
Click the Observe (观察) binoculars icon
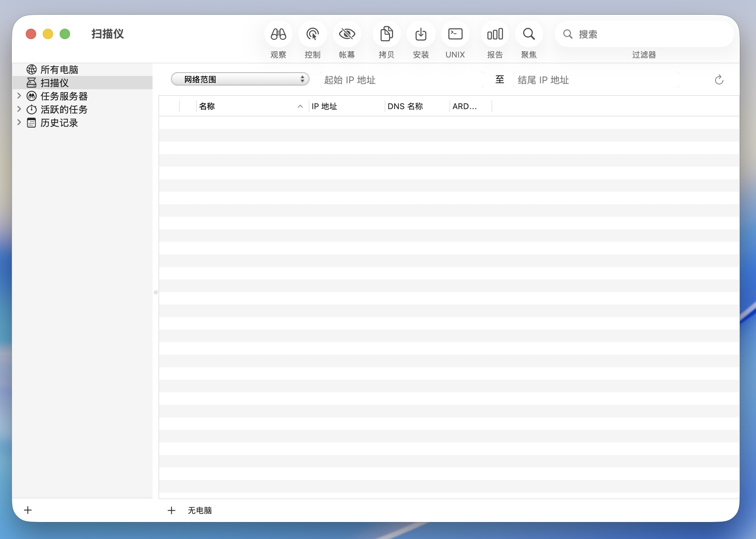[278, 34]
